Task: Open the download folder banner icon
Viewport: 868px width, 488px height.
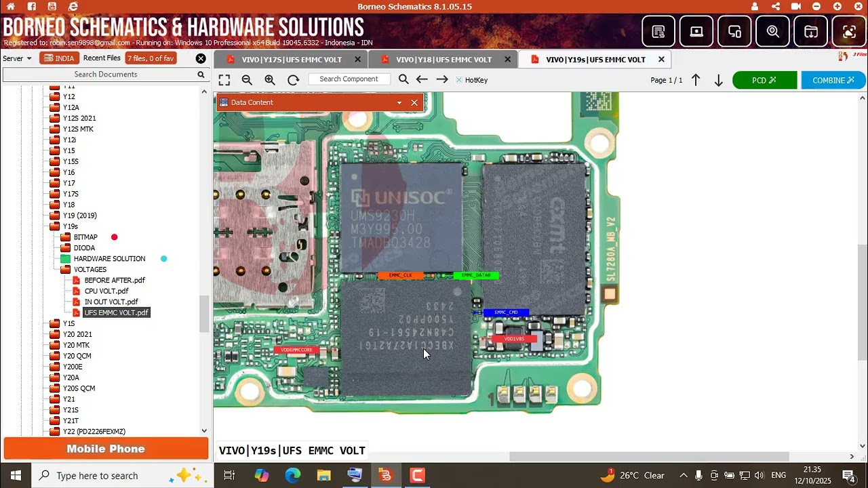Action: [811, 32]
